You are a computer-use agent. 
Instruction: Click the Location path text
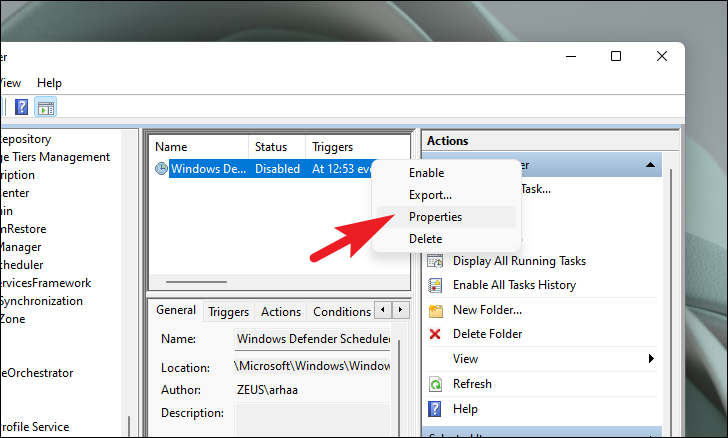312,366
